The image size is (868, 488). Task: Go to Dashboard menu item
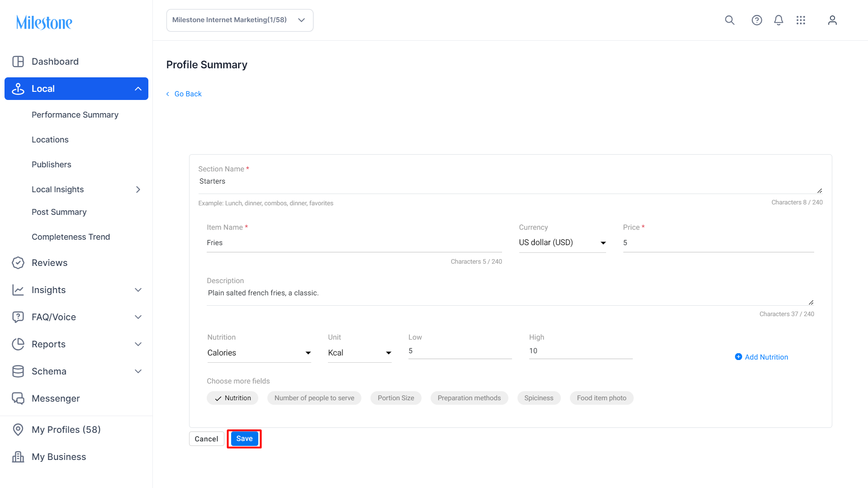tap(55, 62)
